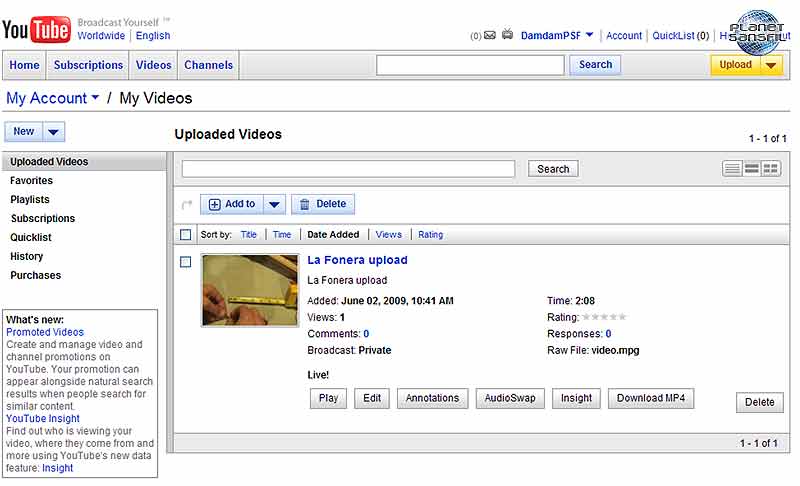Click the AudioSwap button
The width and height of the screenshot is (800, 486).
510,398
